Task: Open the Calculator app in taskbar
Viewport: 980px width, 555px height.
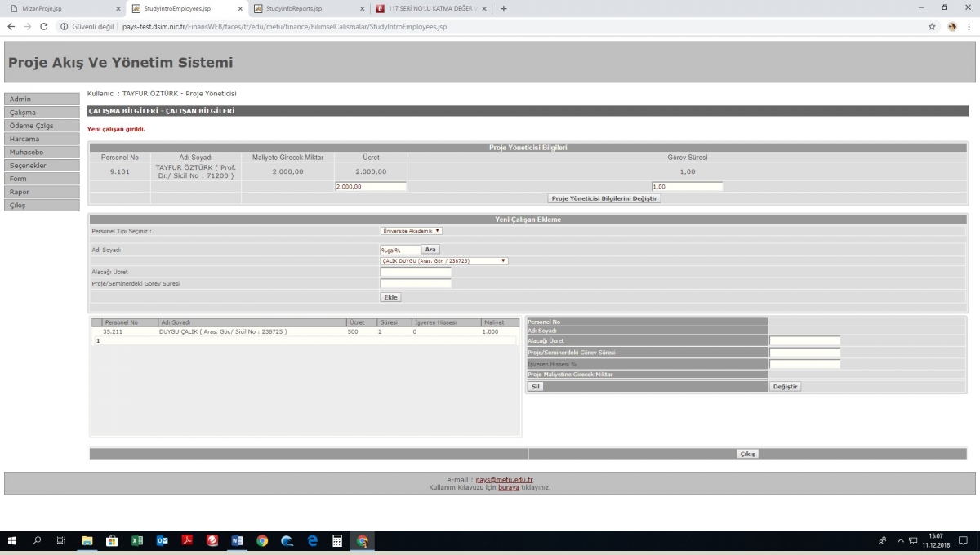Action: [x=336, y=540]
